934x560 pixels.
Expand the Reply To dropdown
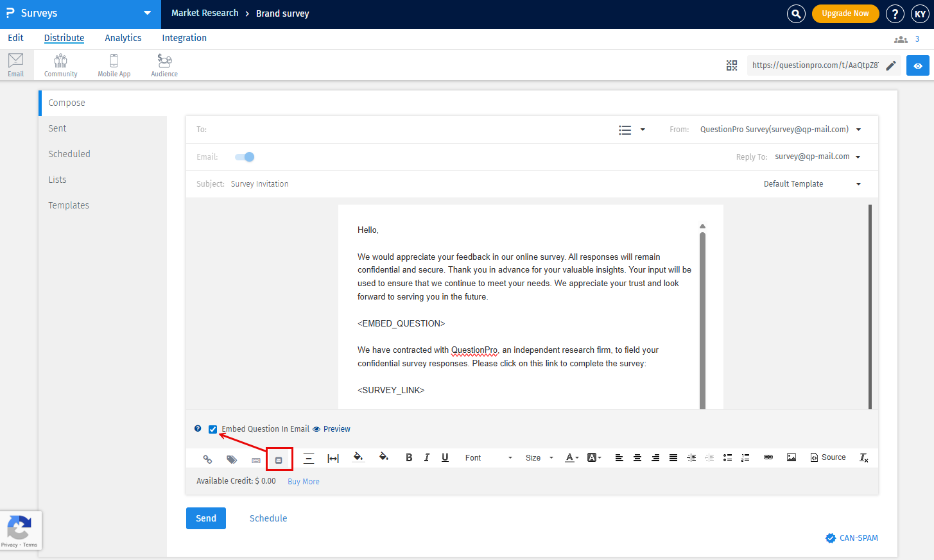(858, 157)
